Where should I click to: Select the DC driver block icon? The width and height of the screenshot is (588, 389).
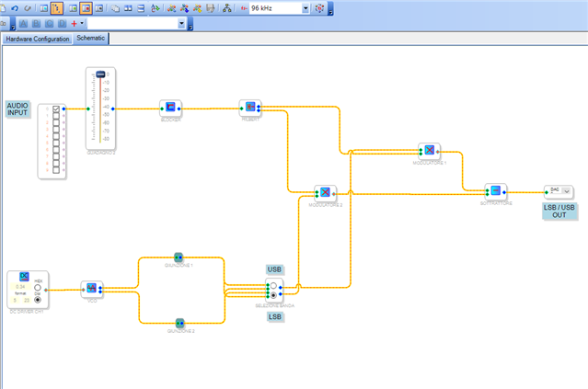(x=24, y=277)
